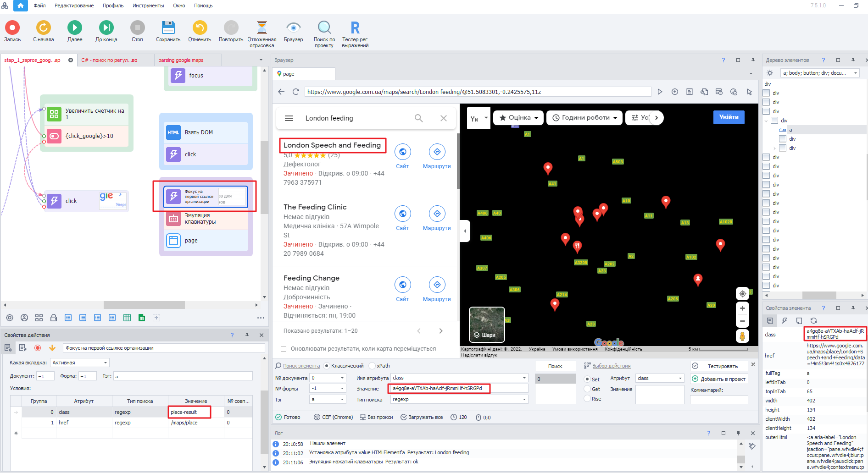The width and height of the screenshot is (868, 473).
Task: Check the first div in element tree
Action: click(767, 93)
